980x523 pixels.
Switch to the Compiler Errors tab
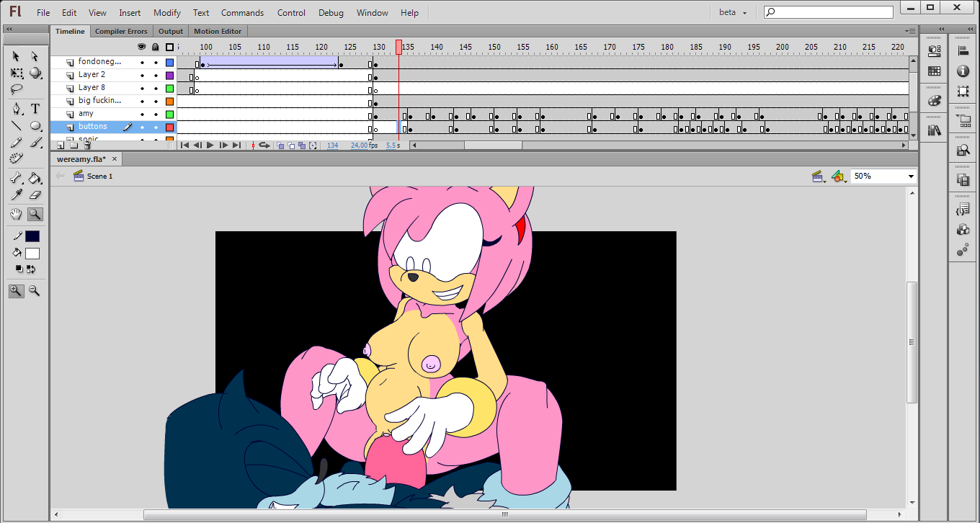coord(121,31)
